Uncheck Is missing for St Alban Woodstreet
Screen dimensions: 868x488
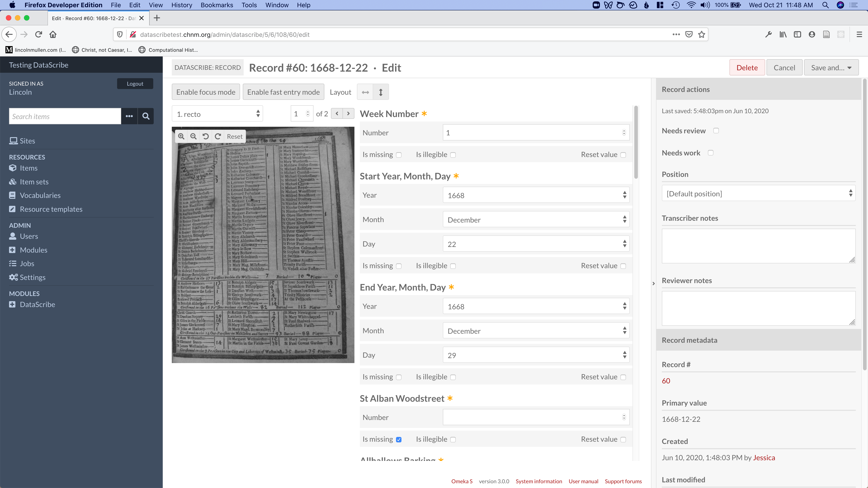pyautogui.click(x=399, y=439)
